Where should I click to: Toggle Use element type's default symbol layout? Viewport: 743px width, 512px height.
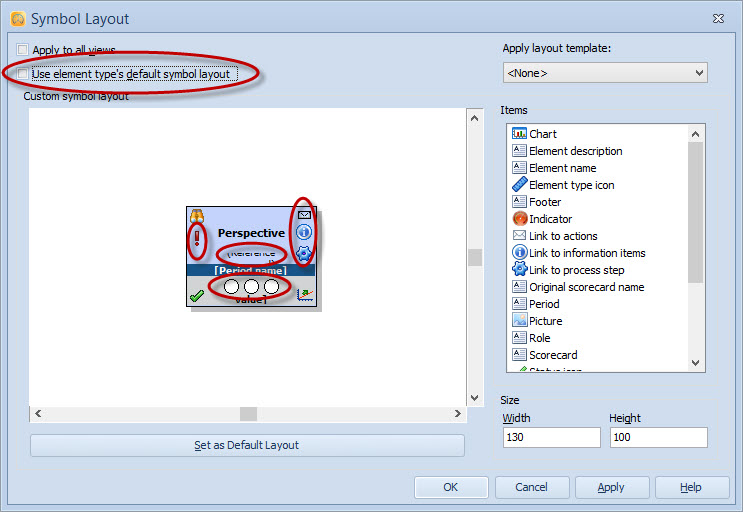(x=23, y=74)
